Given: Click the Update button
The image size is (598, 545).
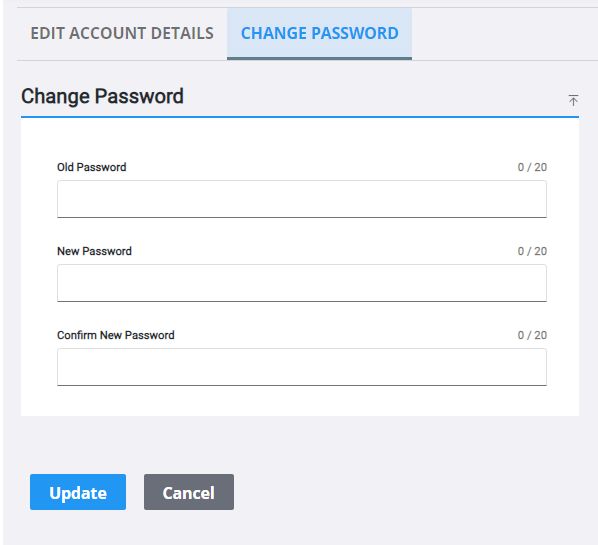Looking at the screenshot, I should (x=78, y=492).
